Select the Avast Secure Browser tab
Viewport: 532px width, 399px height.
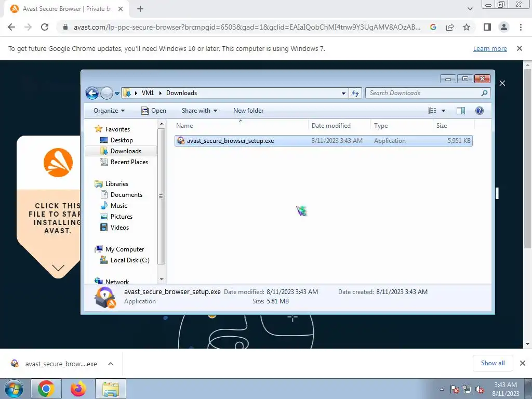pyautogui.click(x=67, y=9)
